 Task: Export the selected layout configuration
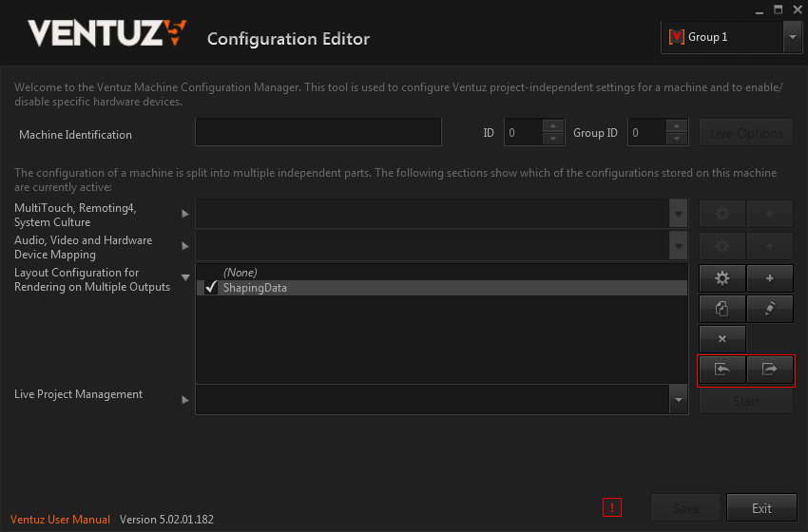click(x=770, y=370)
